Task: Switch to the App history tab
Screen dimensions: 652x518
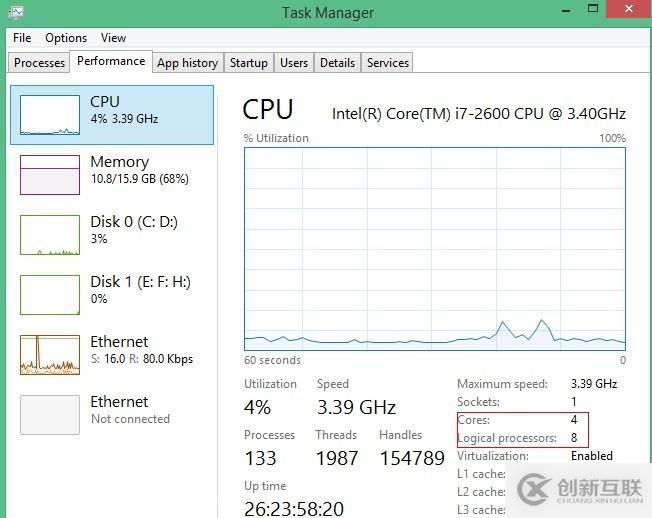Action: [187, 63]
